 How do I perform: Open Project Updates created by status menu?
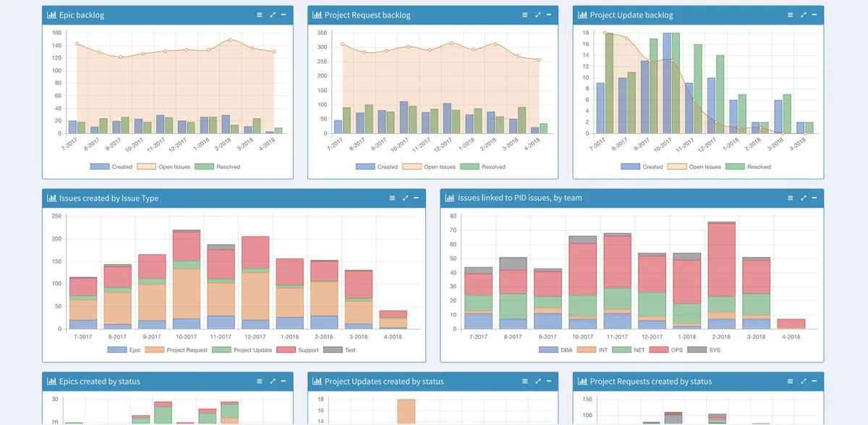tap(526, 381)
